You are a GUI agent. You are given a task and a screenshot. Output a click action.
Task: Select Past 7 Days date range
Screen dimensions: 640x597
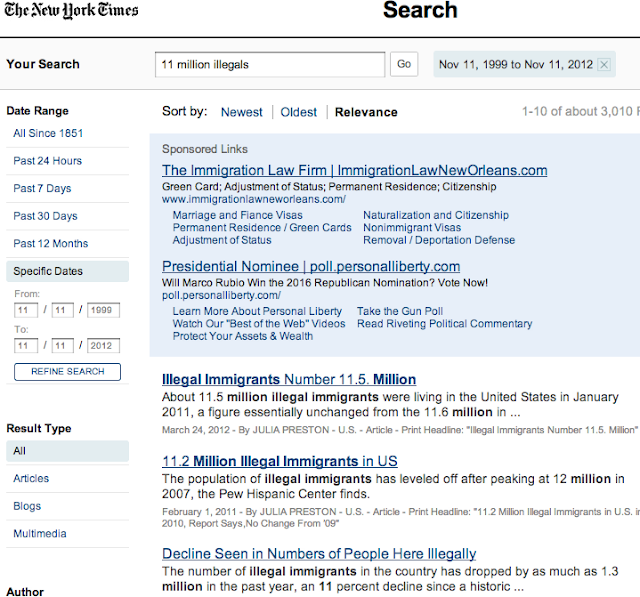tap(42, 189)
